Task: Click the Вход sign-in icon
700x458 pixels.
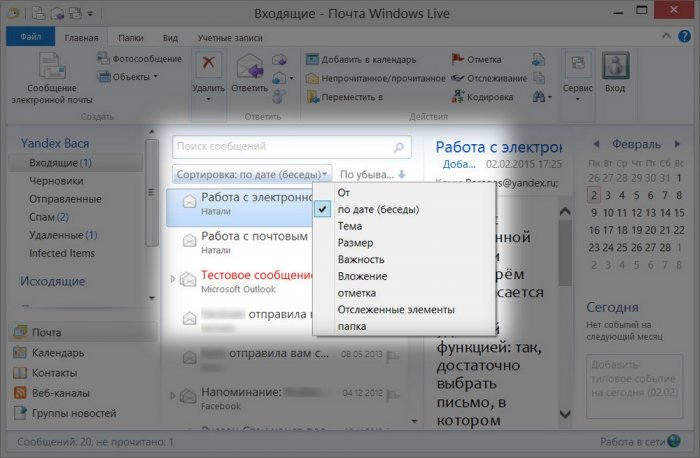Action: (615, 65)
